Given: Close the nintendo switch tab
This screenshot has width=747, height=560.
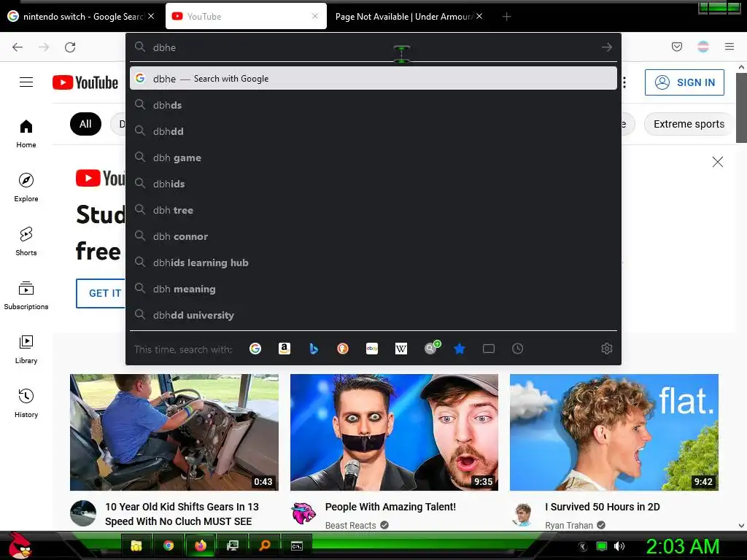Looking at the screenshot, I should coord(151,16).
